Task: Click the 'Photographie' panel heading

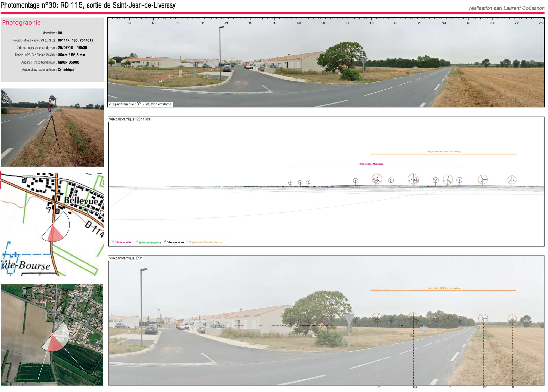Action: click(x=21, y=22)
